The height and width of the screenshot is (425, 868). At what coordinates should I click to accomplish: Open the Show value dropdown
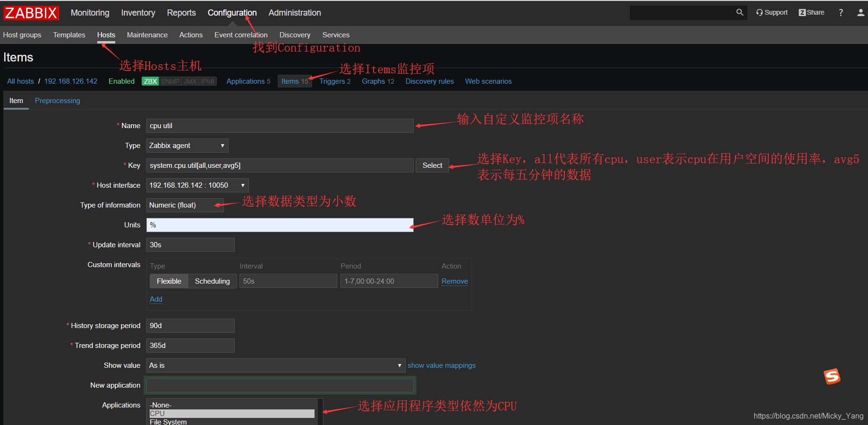coord(276,365)
